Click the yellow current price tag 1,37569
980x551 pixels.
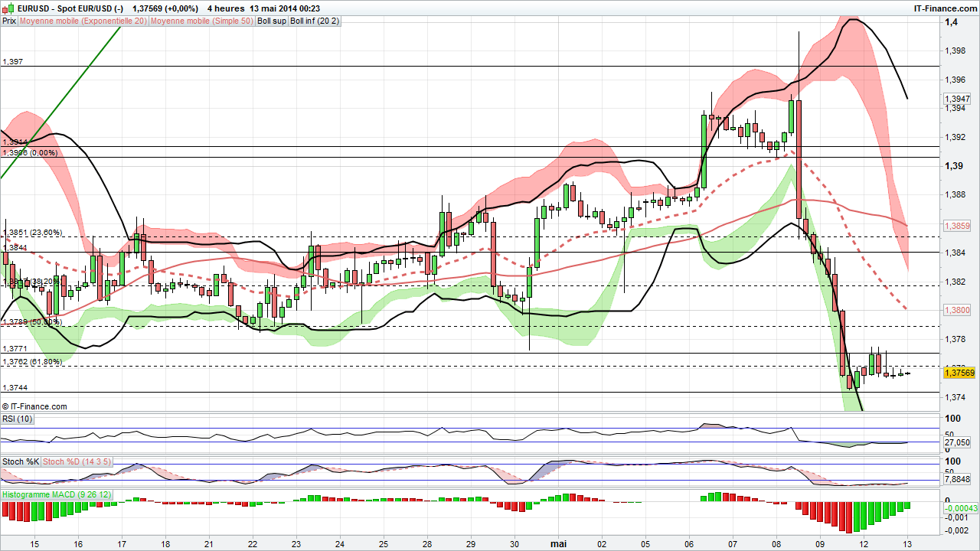point(959,373)
